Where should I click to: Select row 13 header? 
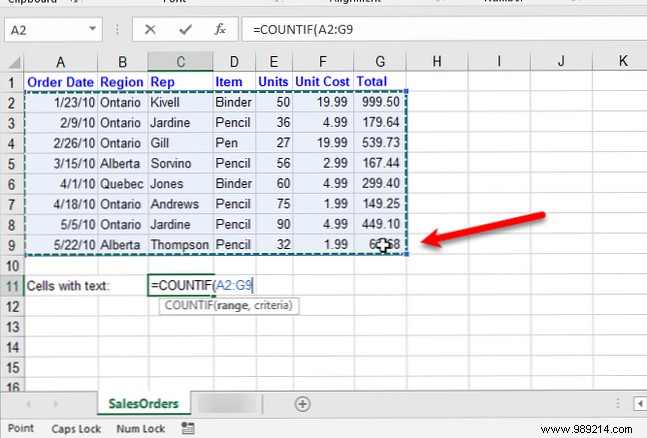[x=12, y=327]
